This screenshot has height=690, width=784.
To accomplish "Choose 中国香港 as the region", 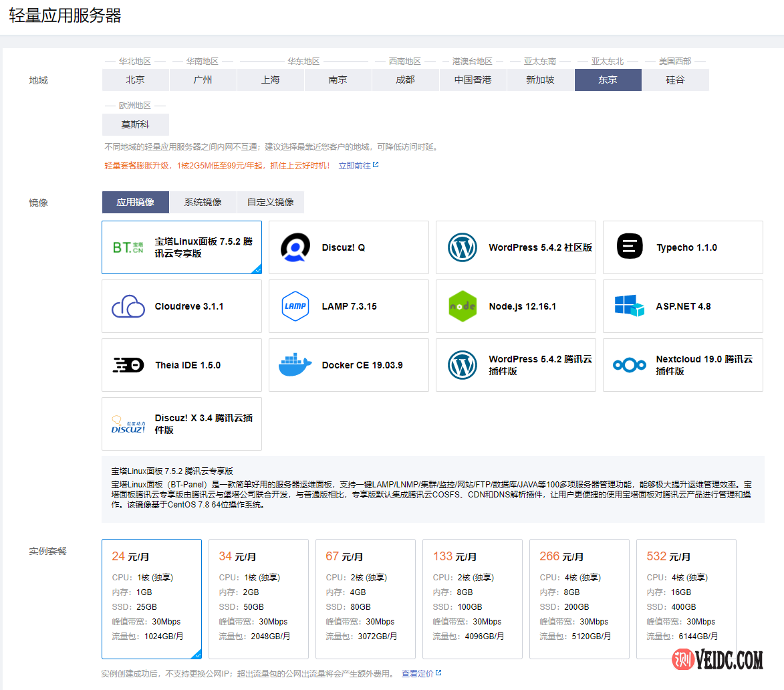I will pyautogui.click(x=473, y=80).
